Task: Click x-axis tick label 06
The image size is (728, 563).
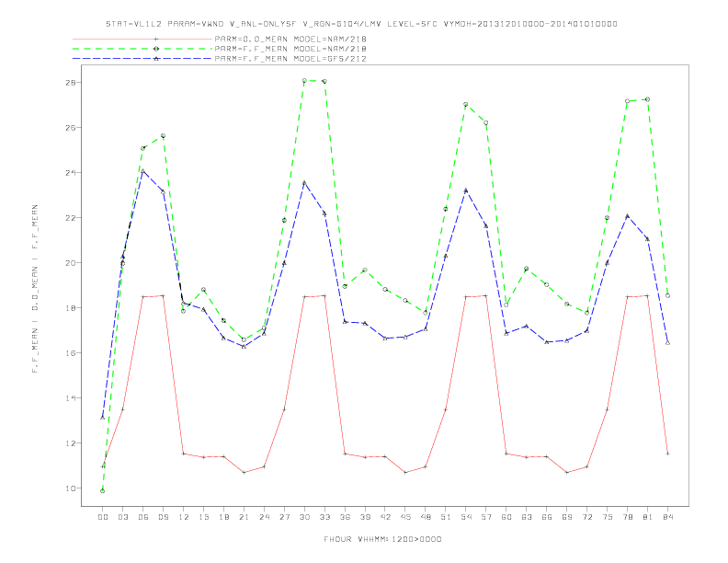Action: coord(143,517)
